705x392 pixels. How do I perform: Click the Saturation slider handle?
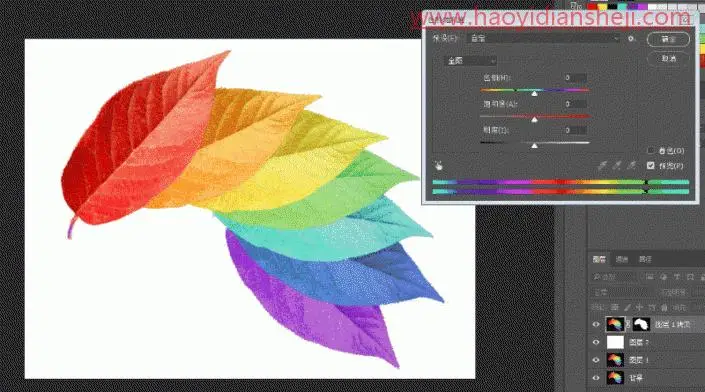(534, 120)
